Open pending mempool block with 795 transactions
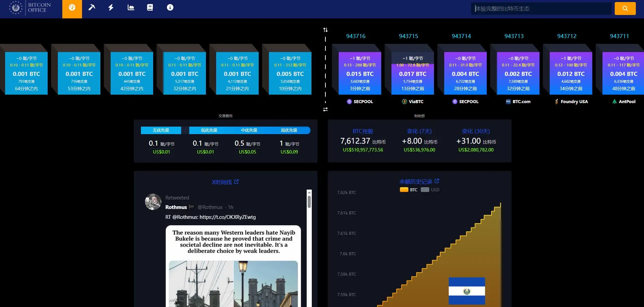Viewport: 644px width, 307px height. click(x=26, y=73)
